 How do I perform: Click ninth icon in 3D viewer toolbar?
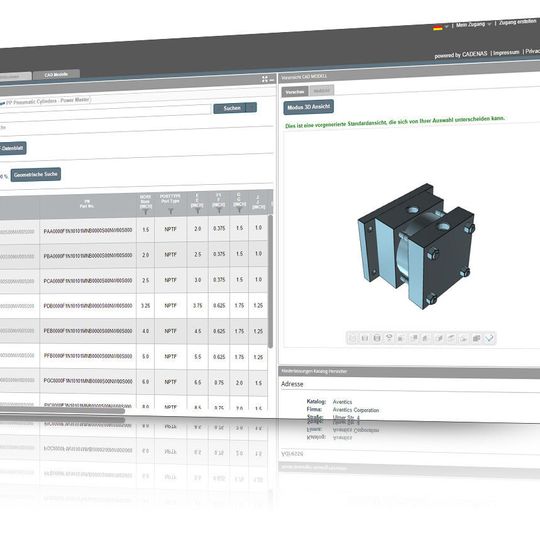click(x=451, y=338)
